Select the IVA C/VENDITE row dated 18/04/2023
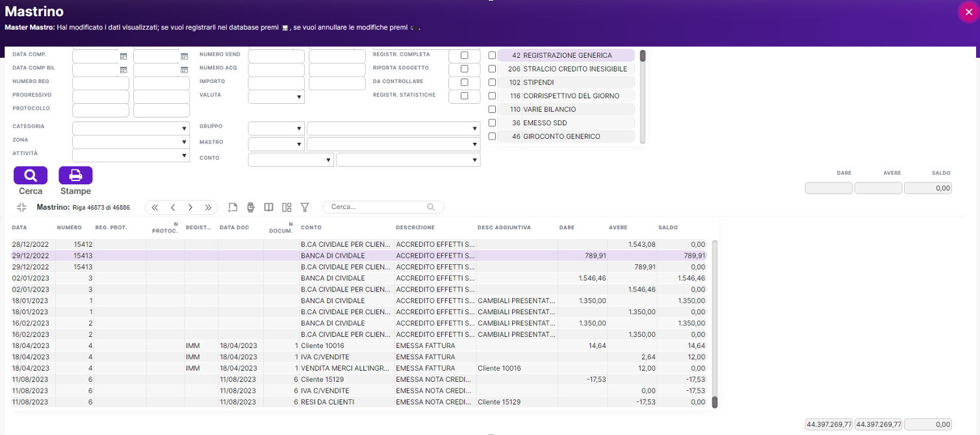Viewport: 980px width, 435px height. click(359, 357)
